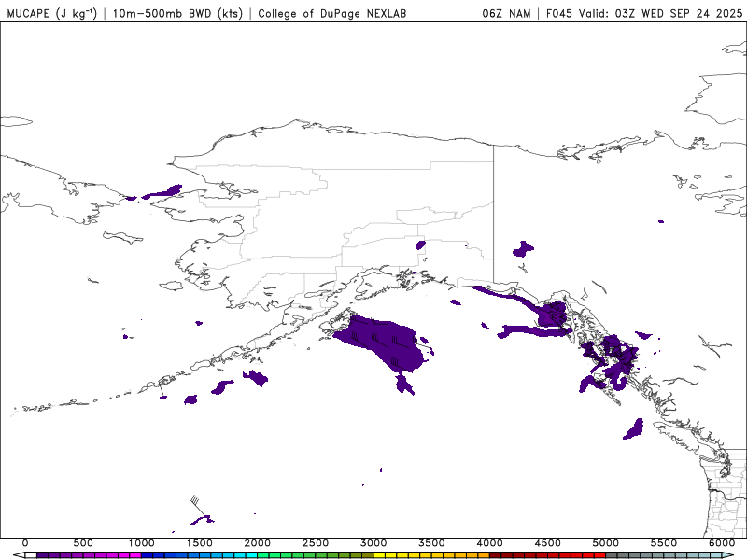This screenshot has height=560, width=747.
Task: Click the 5500 label on the color scale
Action: pyautogui.click(x=664, y=543)
